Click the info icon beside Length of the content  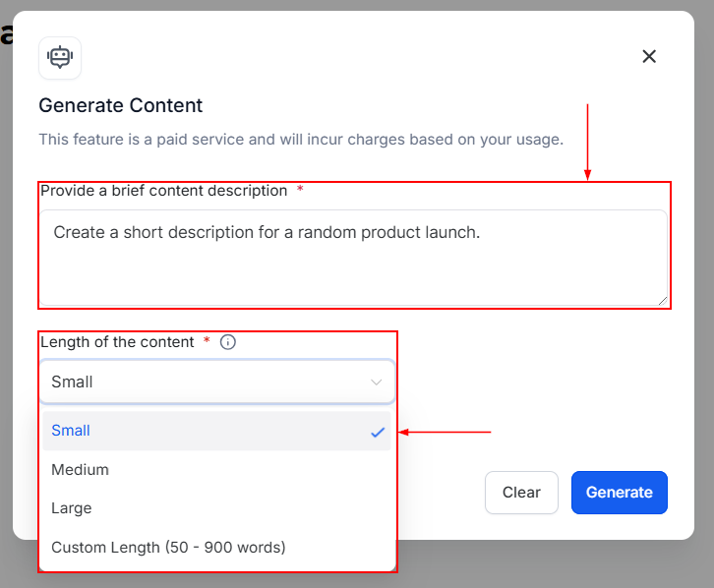tap(228, 342)
